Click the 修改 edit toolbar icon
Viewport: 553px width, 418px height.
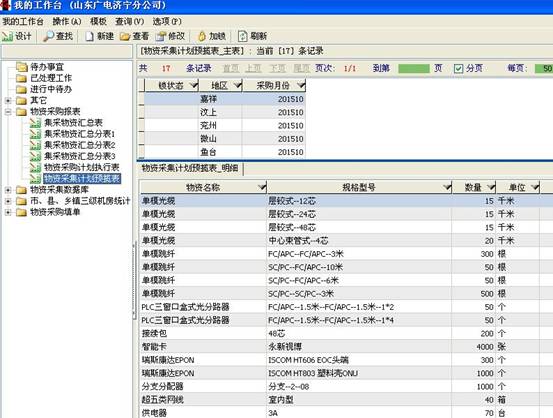click(161, 36)
